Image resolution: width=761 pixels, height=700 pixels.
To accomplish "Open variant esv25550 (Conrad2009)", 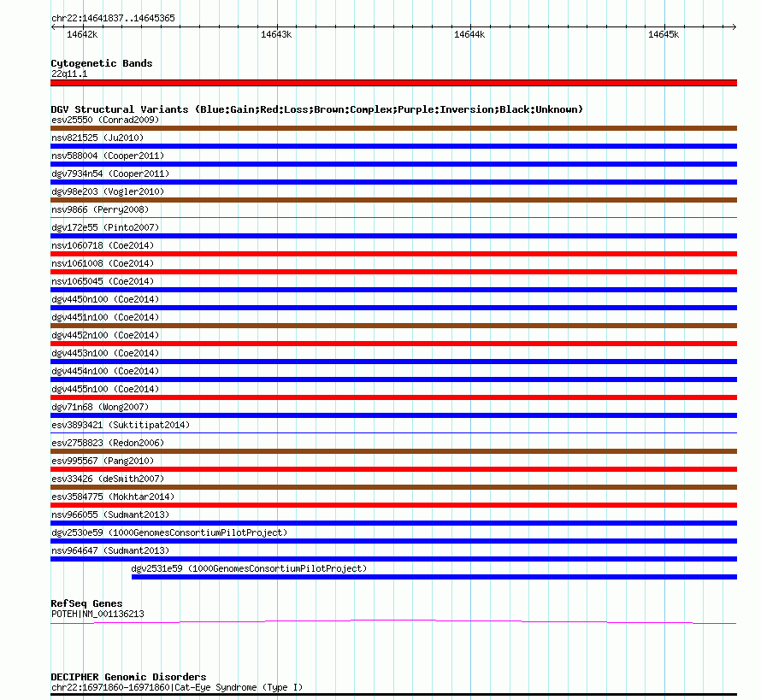I will 105,120.
